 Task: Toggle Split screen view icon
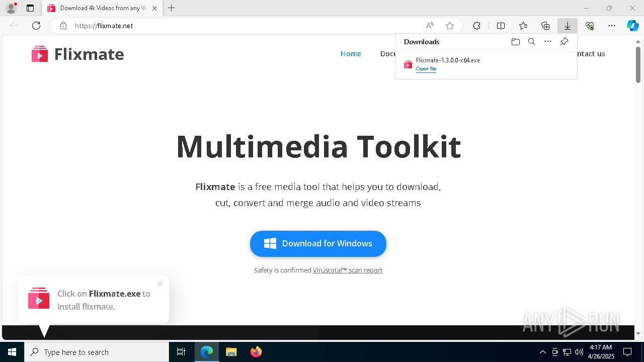[x=501, y=26]
